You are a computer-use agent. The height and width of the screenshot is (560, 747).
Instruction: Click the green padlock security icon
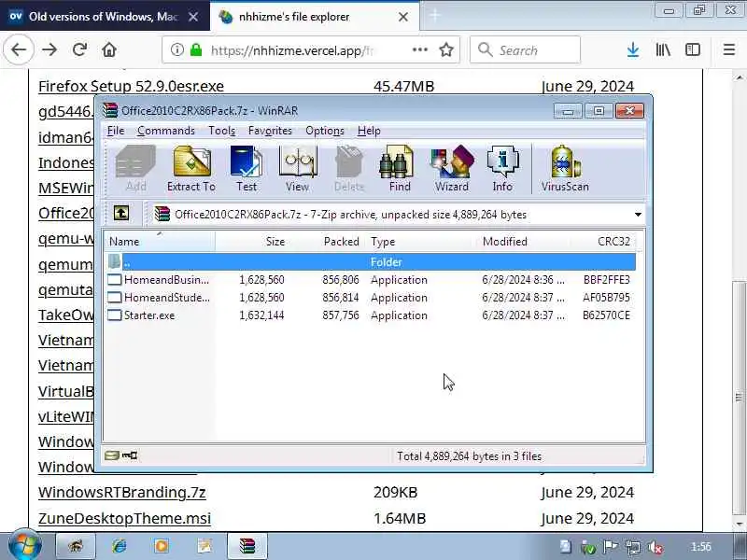[x=196, y=49]
